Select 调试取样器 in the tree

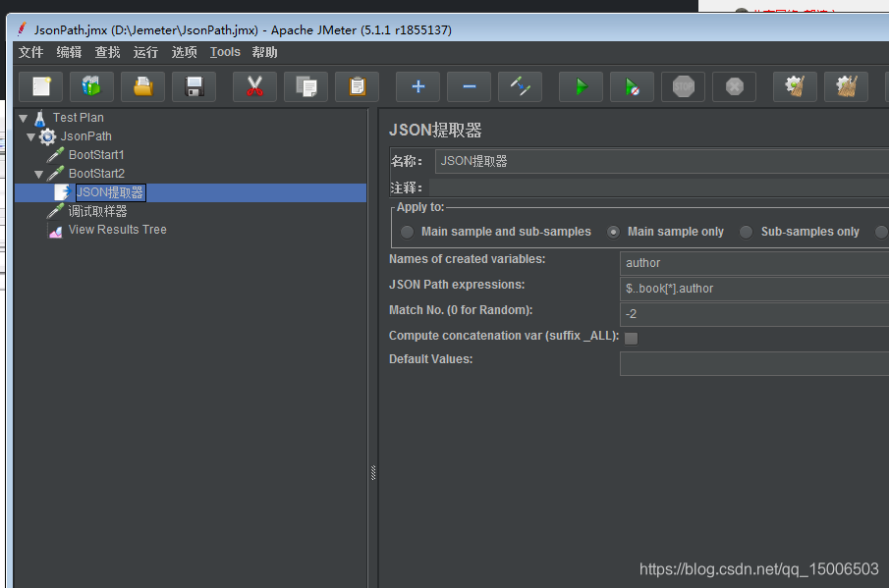(x=97, y=211)
